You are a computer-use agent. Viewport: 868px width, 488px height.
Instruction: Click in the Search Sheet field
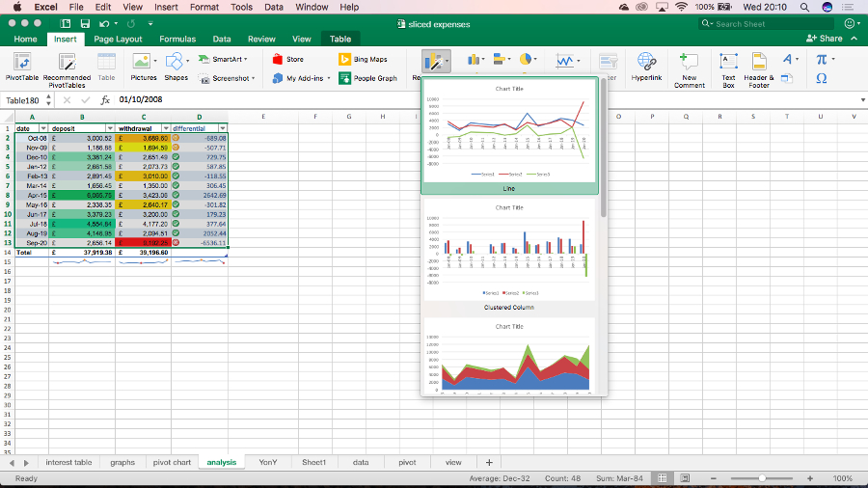[x=767, y=24]
